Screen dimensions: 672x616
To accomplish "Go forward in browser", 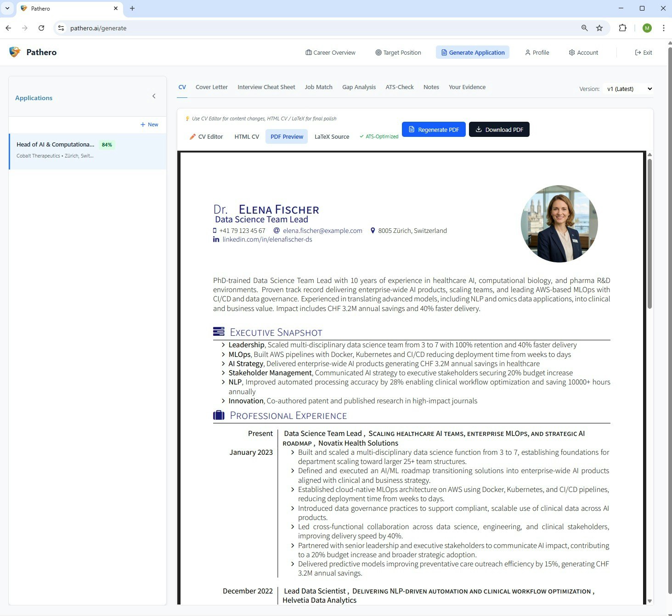I will pos(25,28).
